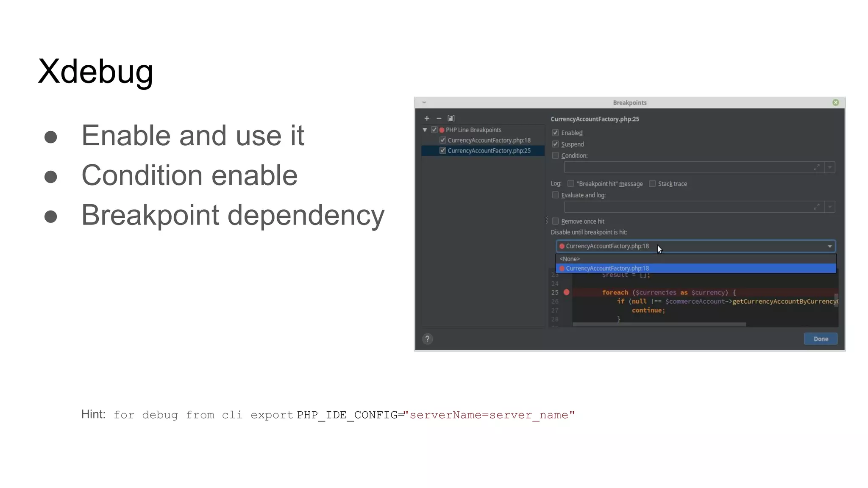Enable "Breakpoint hit" message logging
Viewport: 868px width, 488px height.
pyautogui.click(x=570, y=183)
